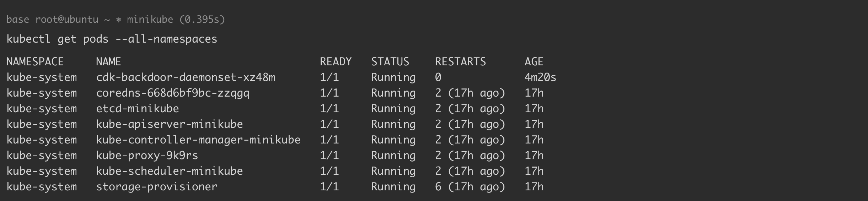This screenshot has width=868, height=201.
Task: Click the kube-controller-manager-minikube pod name
Action: point(198,140)
